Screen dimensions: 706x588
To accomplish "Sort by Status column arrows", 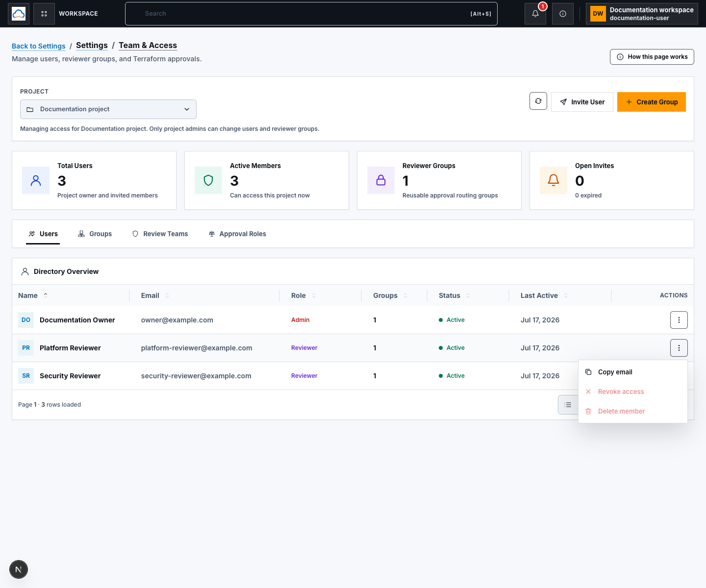I will pyautogui.click(x=468, y=295).
